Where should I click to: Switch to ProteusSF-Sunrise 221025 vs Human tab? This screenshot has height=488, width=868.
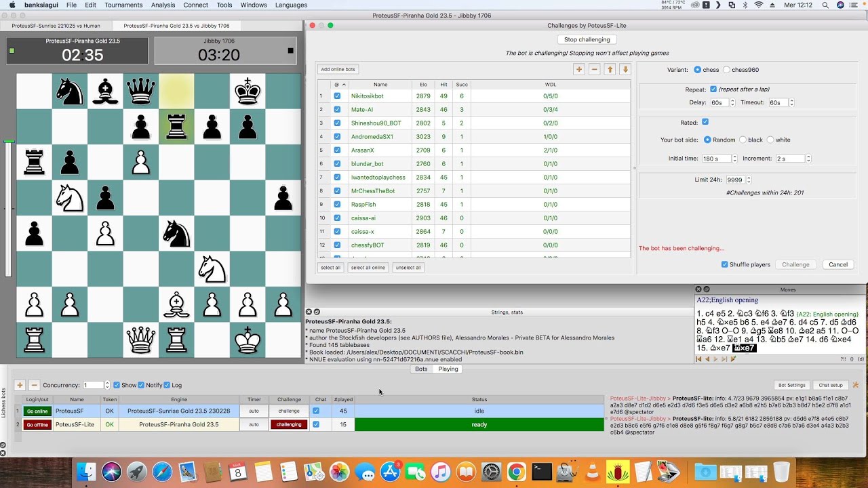(x=56, y=26)
